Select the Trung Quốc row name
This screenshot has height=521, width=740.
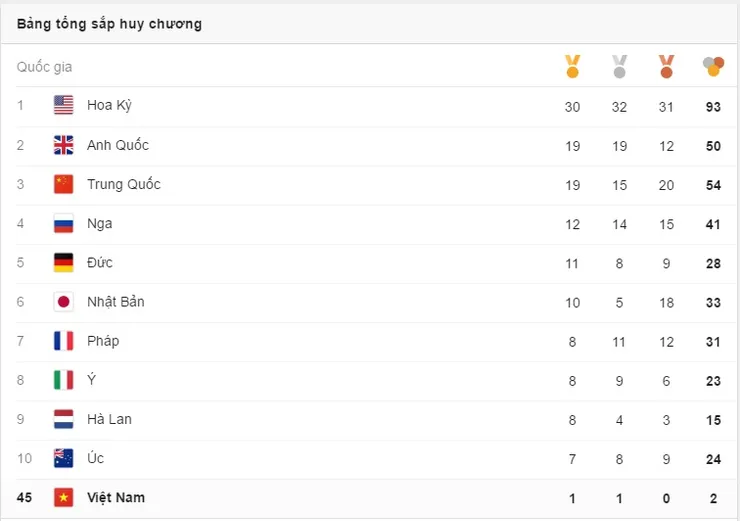coord(124,184)
